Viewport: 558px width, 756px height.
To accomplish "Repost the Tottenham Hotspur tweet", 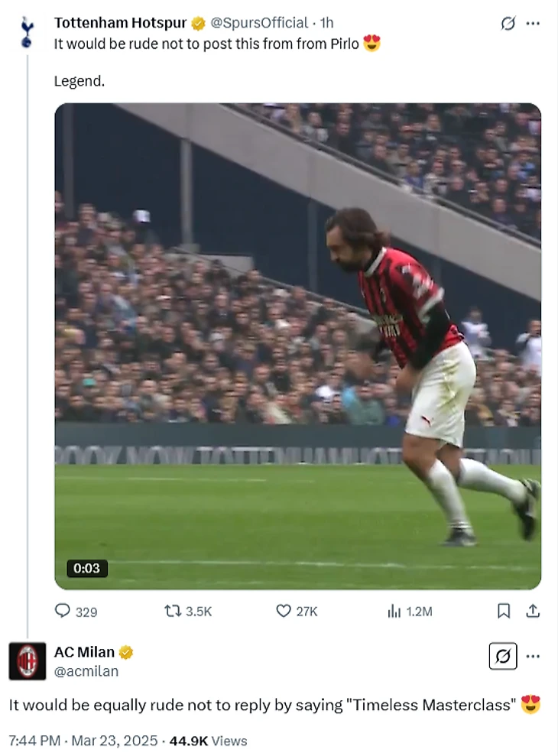I will pyautogui.click(x=172, y=611).
